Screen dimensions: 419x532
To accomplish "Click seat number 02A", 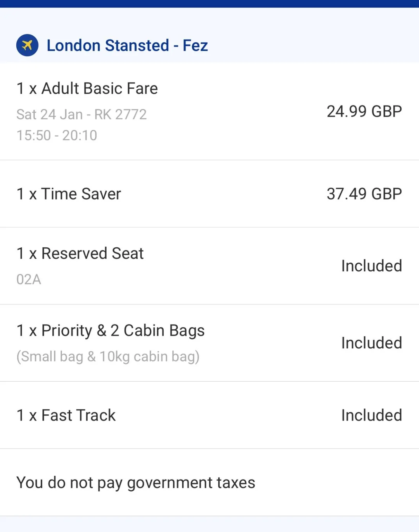I will (x=29, y=280).
